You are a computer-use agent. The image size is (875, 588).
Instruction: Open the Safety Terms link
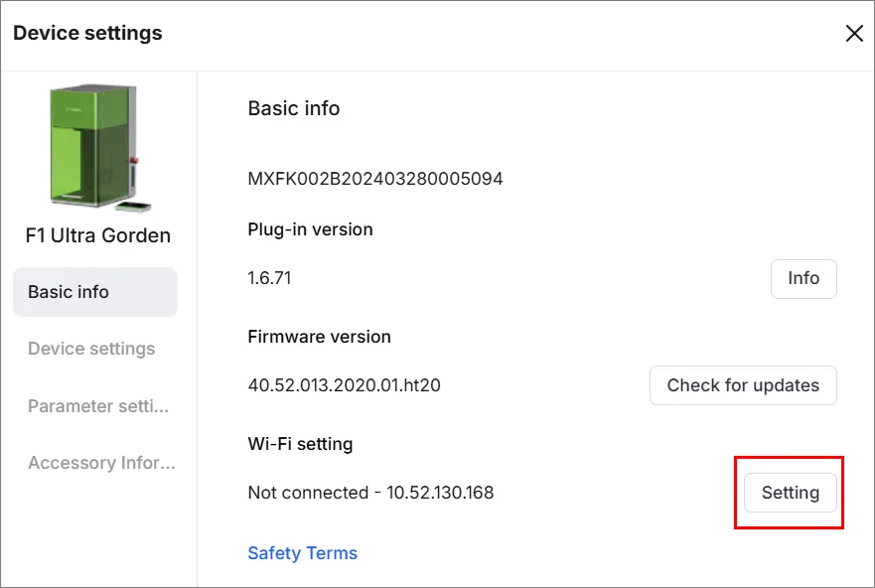click(303, 553)
